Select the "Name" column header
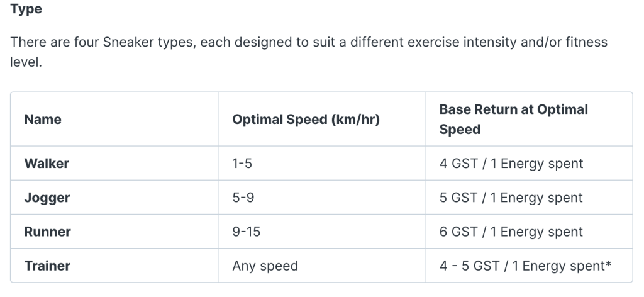 coord(43,120)
